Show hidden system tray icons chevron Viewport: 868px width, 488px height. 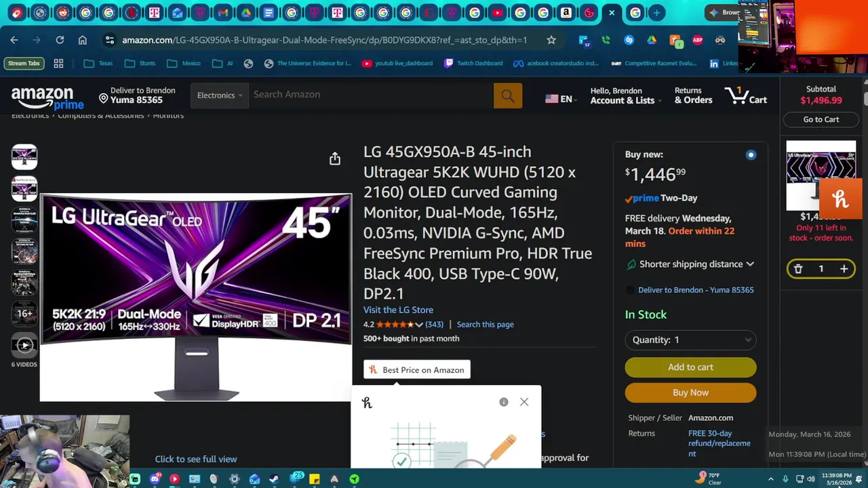pyautogui.click(x=771, y=479)
